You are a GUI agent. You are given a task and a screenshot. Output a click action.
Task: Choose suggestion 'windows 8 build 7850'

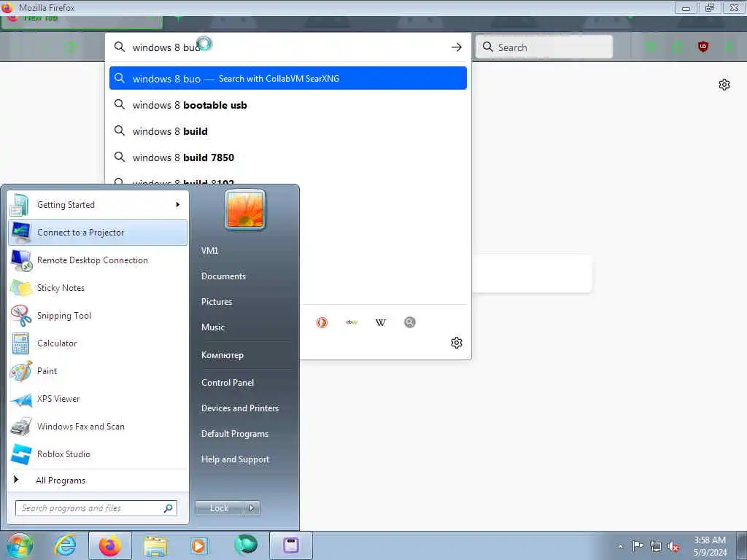(x=287, y=157)
